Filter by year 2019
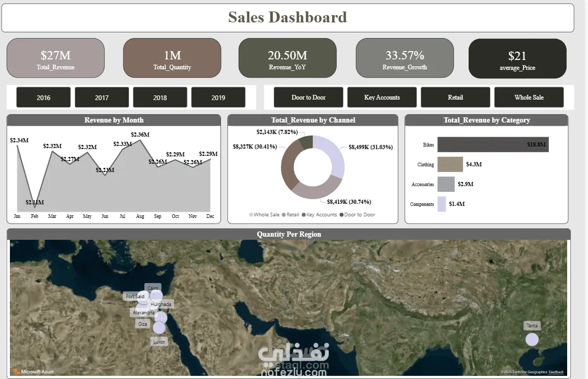Image resolution: width=588 pixels, height=379 pixels. 218,97
